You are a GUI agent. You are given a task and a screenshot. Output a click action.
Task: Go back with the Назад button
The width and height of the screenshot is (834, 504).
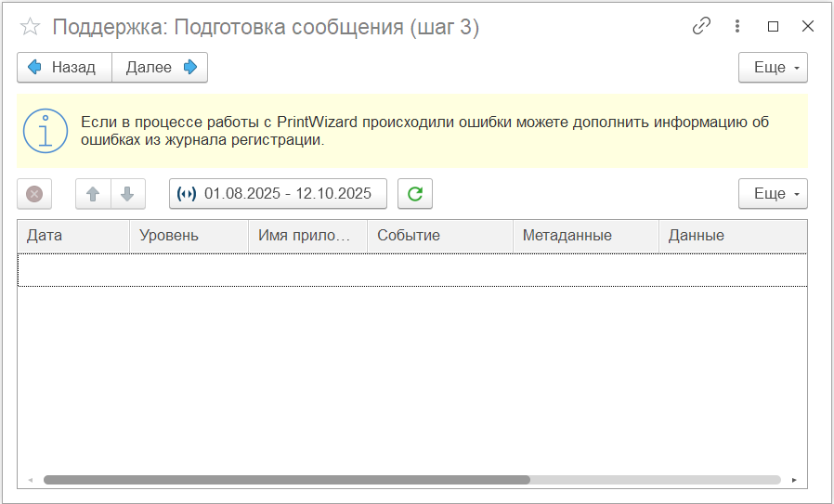(64, 68)
